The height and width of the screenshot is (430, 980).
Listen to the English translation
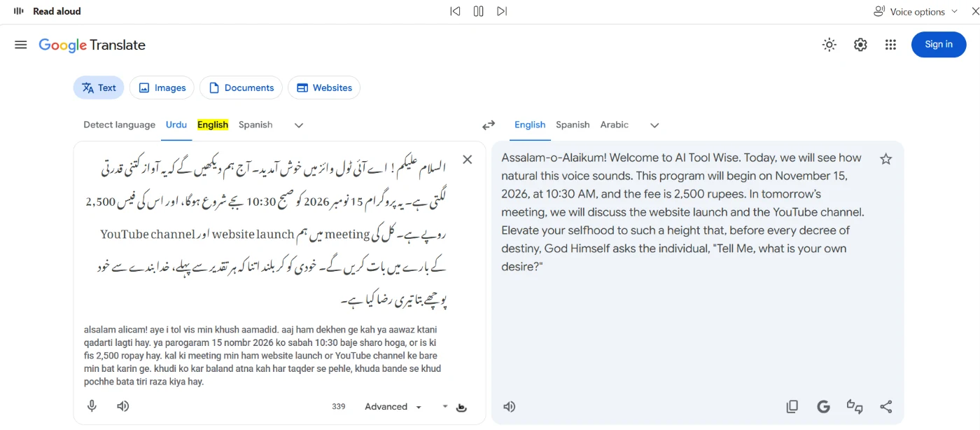(510, 406)
